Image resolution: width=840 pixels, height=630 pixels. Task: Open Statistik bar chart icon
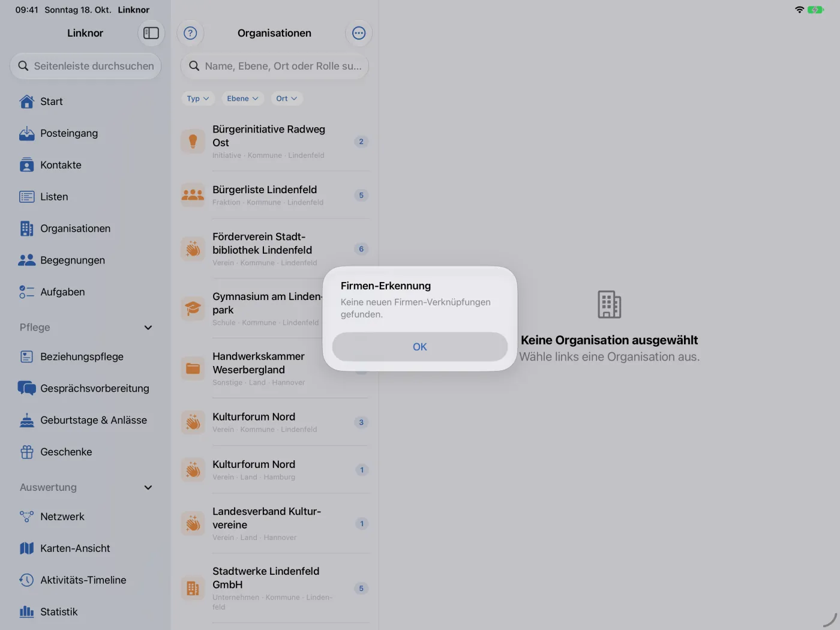tap(27, 612)
